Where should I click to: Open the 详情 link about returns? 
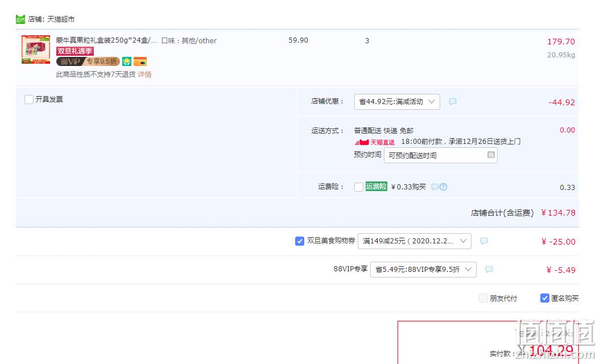tap(144, 75)
